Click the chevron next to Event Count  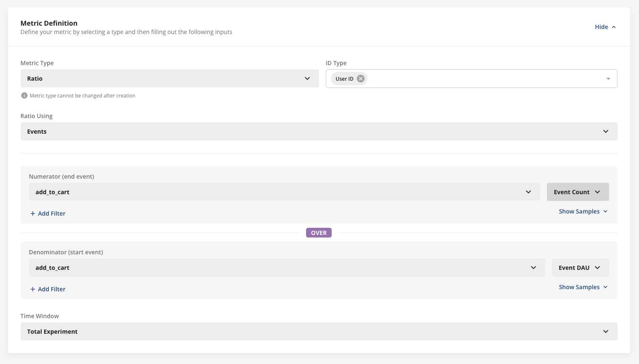click(597, 192)
